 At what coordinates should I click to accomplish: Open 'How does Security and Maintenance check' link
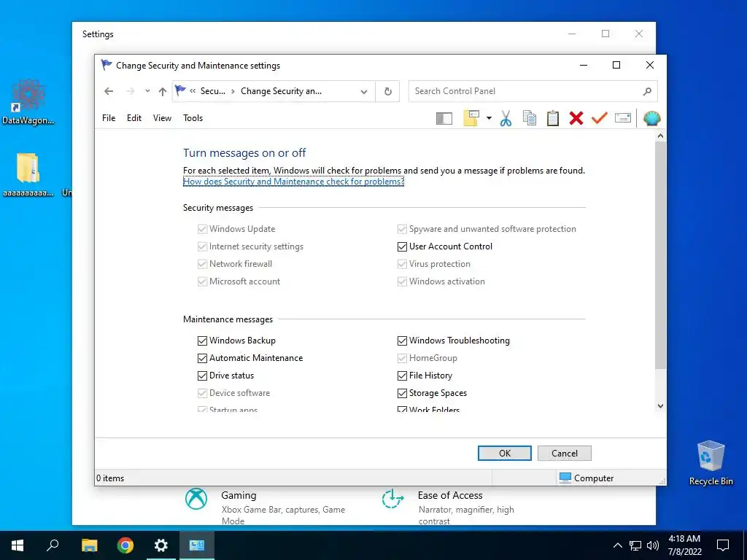(293, 182)
